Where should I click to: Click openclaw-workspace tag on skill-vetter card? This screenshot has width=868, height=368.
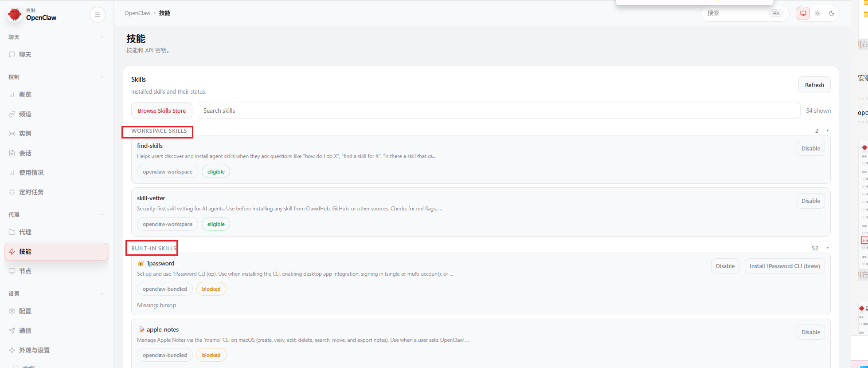tap(168, 224)
